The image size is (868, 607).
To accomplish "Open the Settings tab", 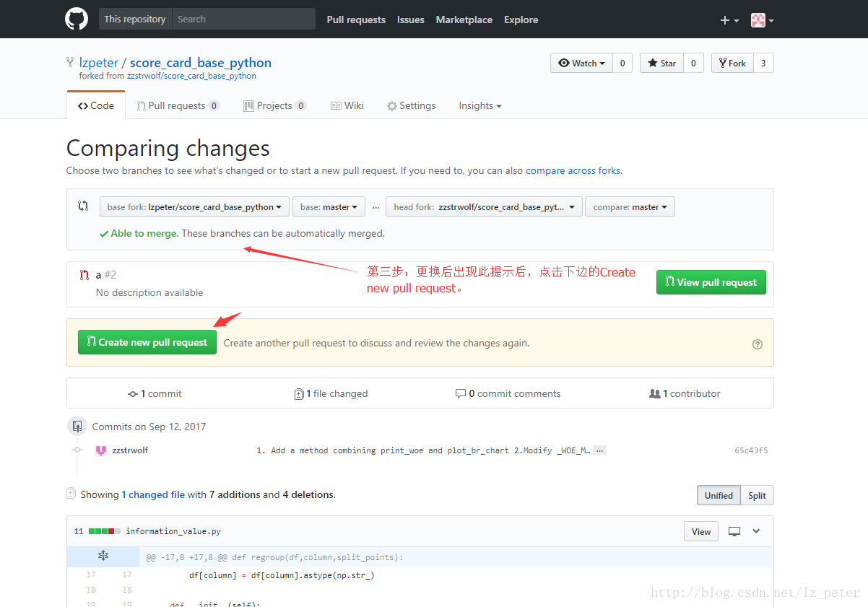I will point(412,106).
